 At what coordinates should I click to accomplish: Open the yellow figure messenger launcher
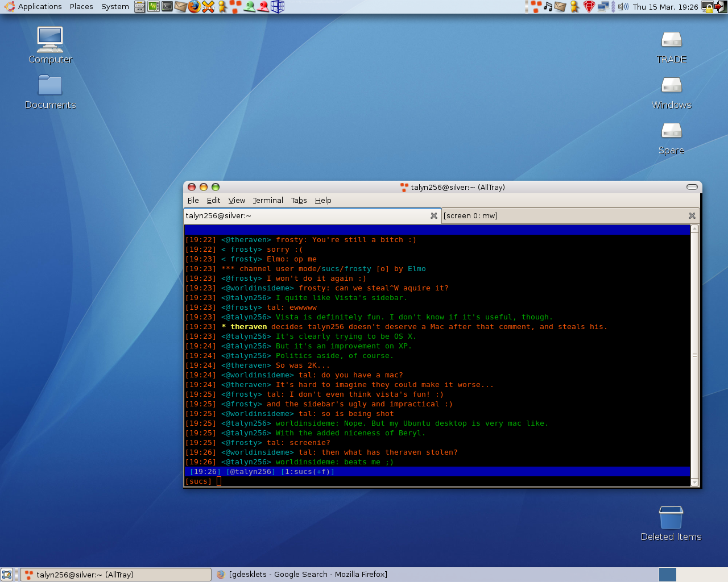pyautogui.click(x=222, y=7)
